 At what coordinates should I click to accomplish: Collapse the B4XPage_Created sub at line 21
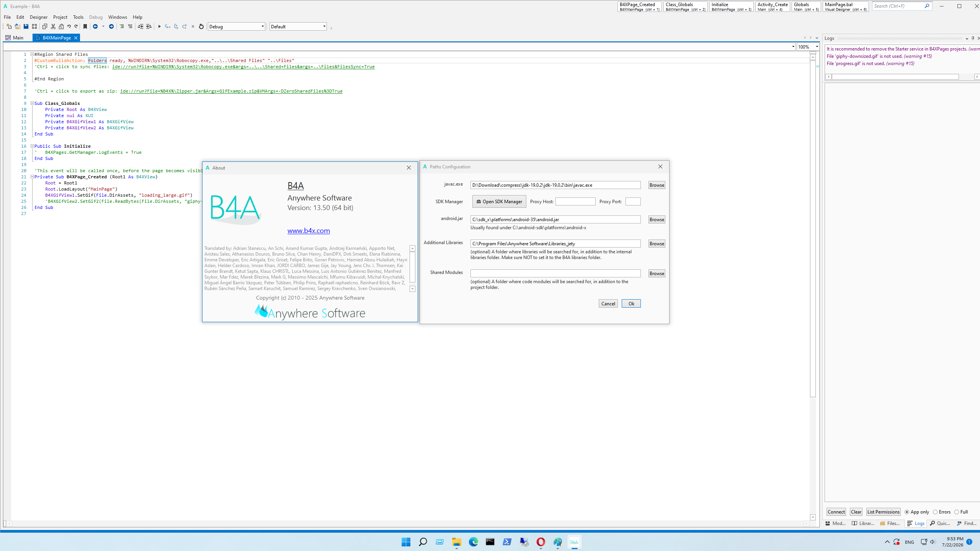32,177
